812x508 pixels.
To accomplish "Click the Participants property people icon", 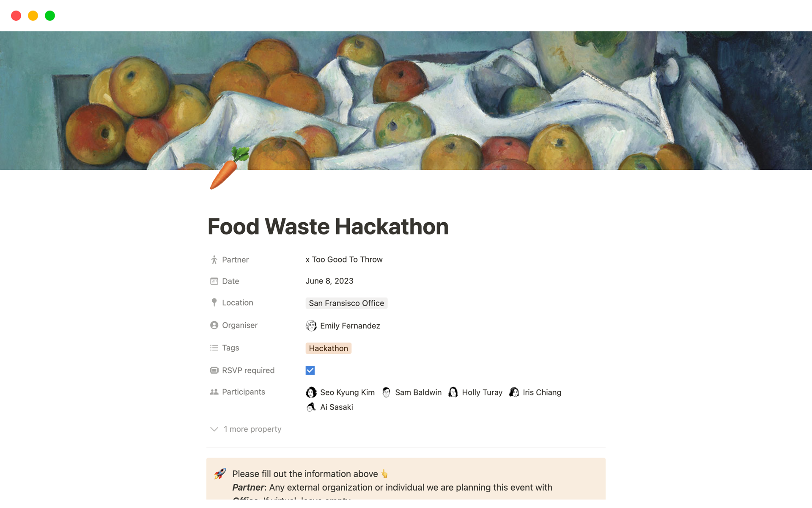I will point(214,392).
